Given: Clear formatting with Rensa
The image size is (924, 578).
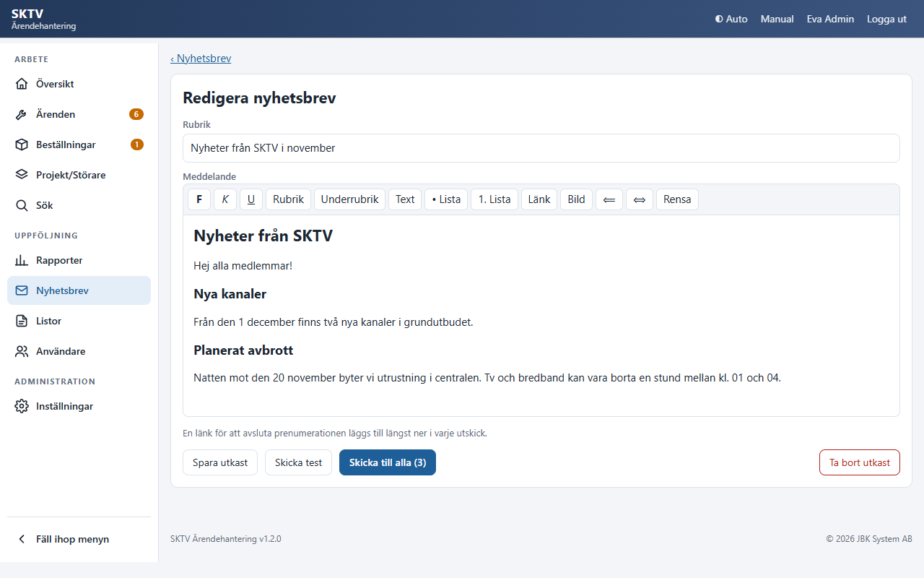Looking at the screenshot, I should (x=677, y=199).
